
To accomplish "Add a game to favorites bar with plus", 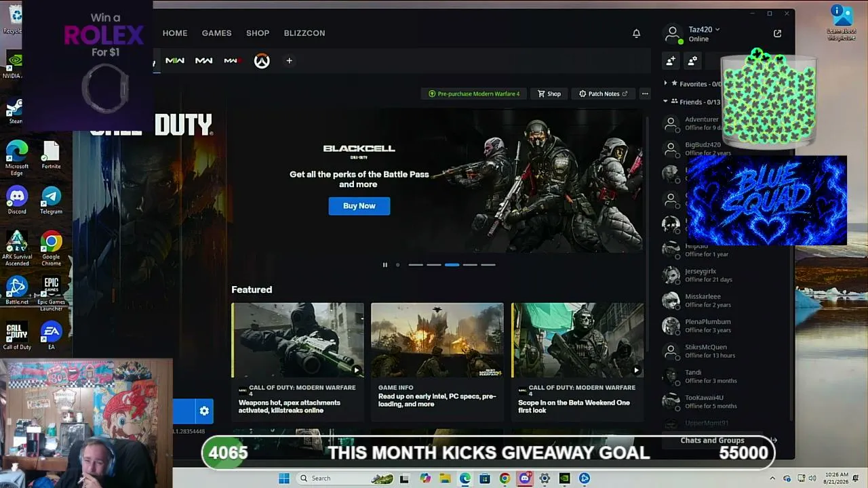I will pyautogui.click(x=289, y=61).
